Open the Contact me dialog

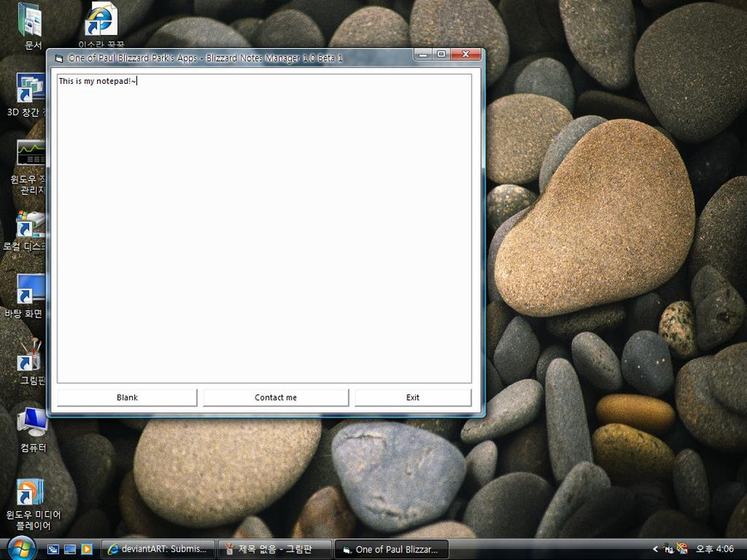tap(276, 397)
